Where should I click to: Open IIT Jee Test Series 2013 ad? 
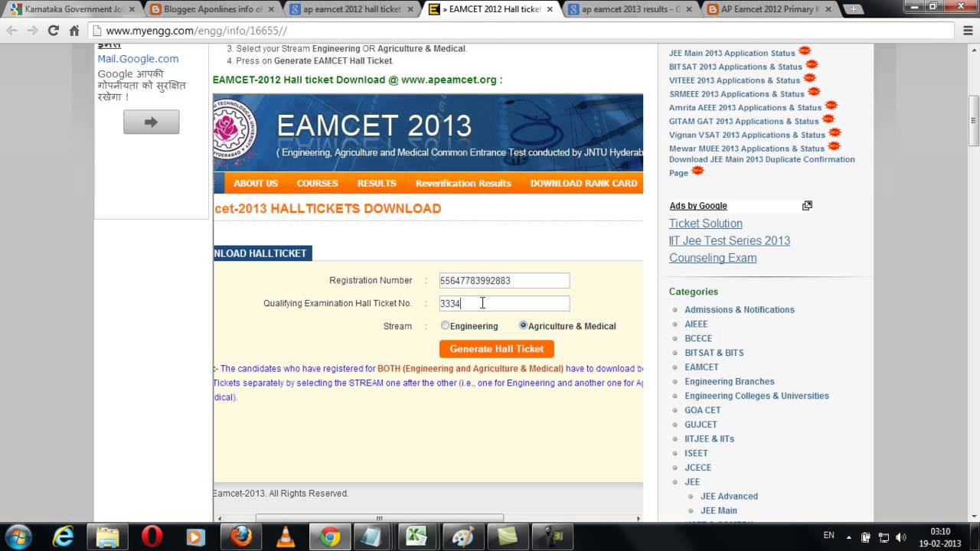click(730, 240)
